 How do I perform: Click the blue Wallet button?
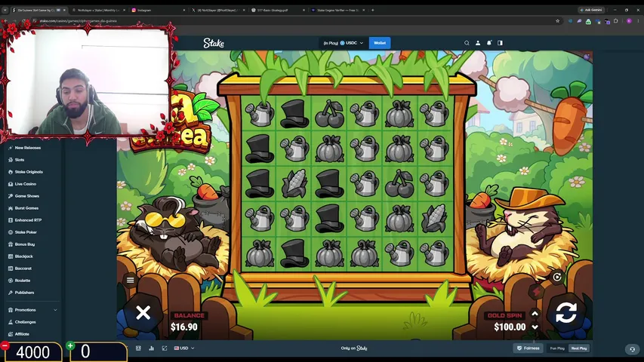380,43
